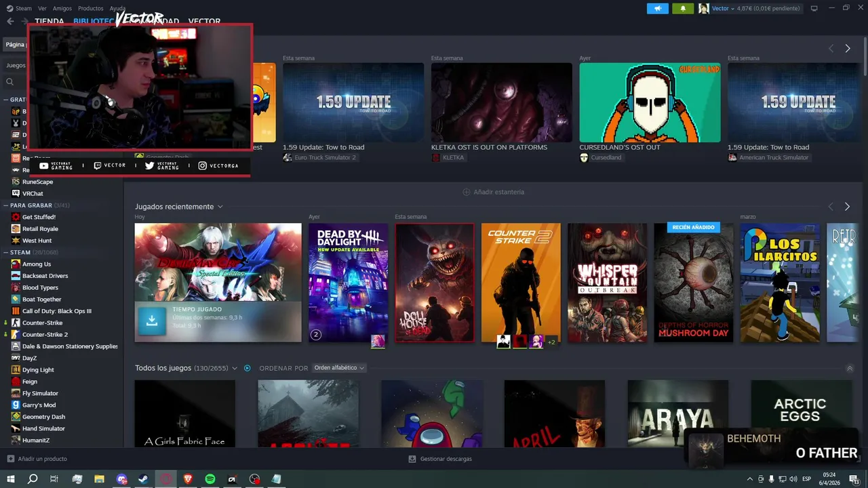The height and width of the screenshot is (488, 868).
Task: Open Windows taskbar search
Action: (x=32, y=479)
